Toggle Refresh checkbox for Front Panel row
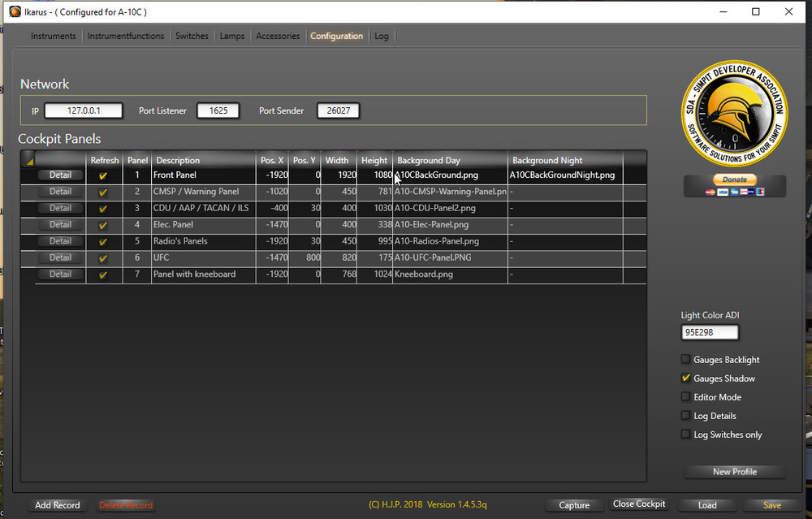Viewport: 812px width, 519px height. point(103,175)
